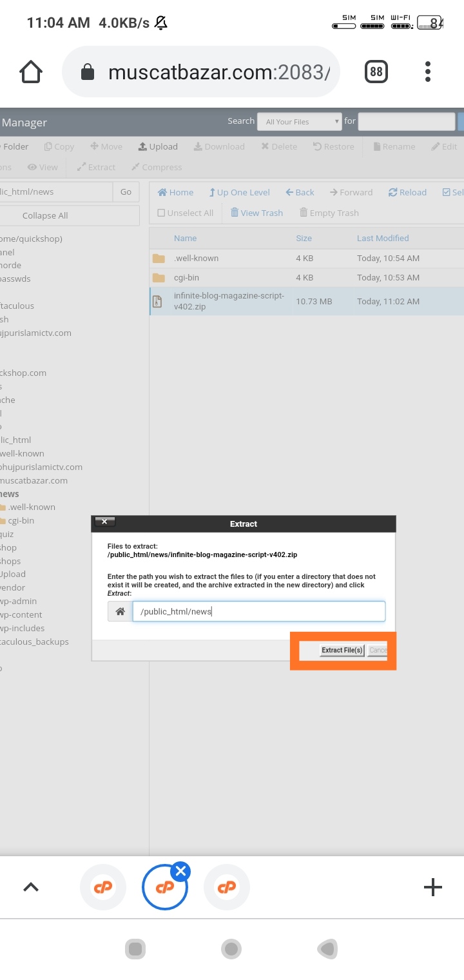464x980 pixels.
Task: Expand the tab strip with the up chevron
Action: [x=31, y=887]
